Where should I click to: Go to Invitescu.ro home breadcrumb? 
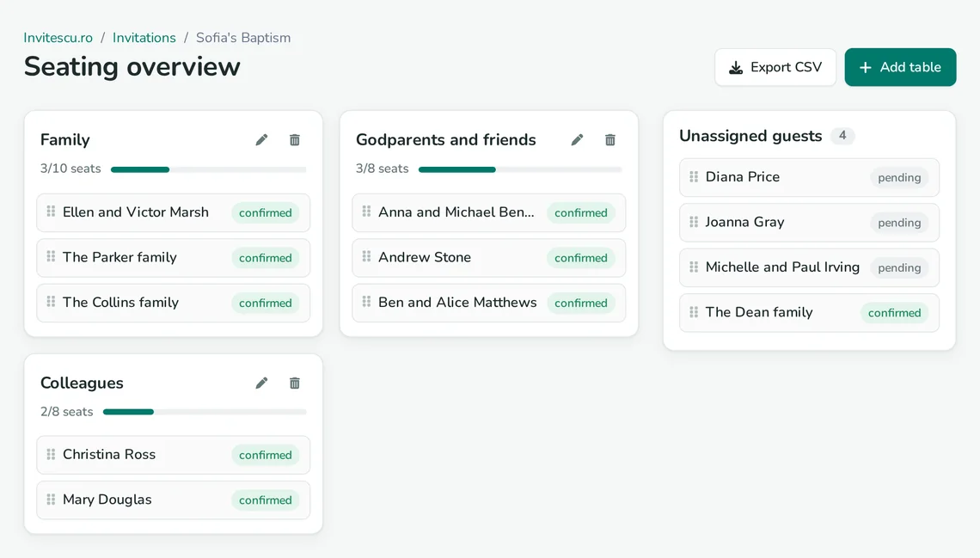tap(58, 38)
